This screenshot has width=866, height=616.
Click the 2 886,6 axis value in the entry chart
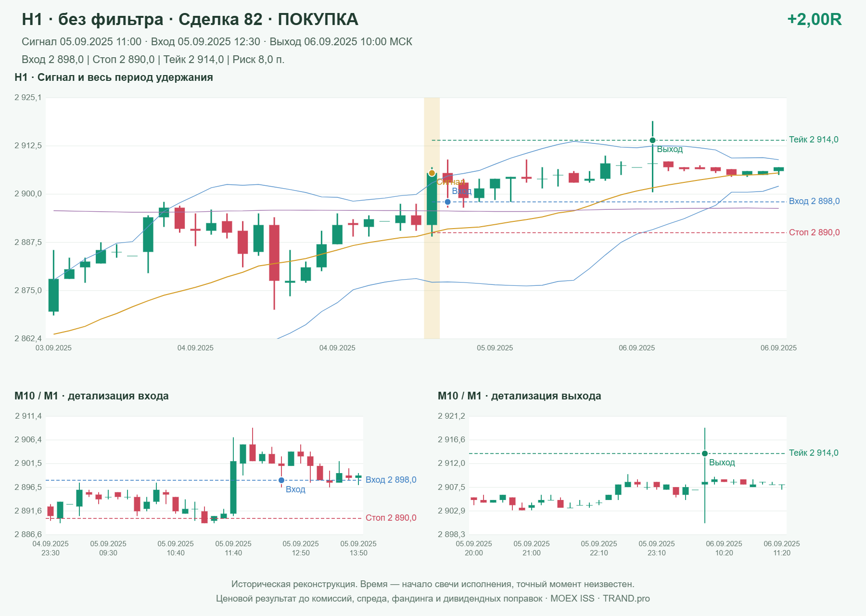point(28,534)
